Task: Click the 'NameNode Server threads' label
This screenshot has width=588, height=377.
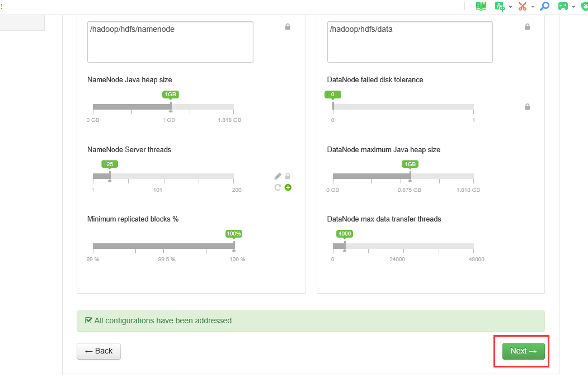Action: click(x=129, y=149)
